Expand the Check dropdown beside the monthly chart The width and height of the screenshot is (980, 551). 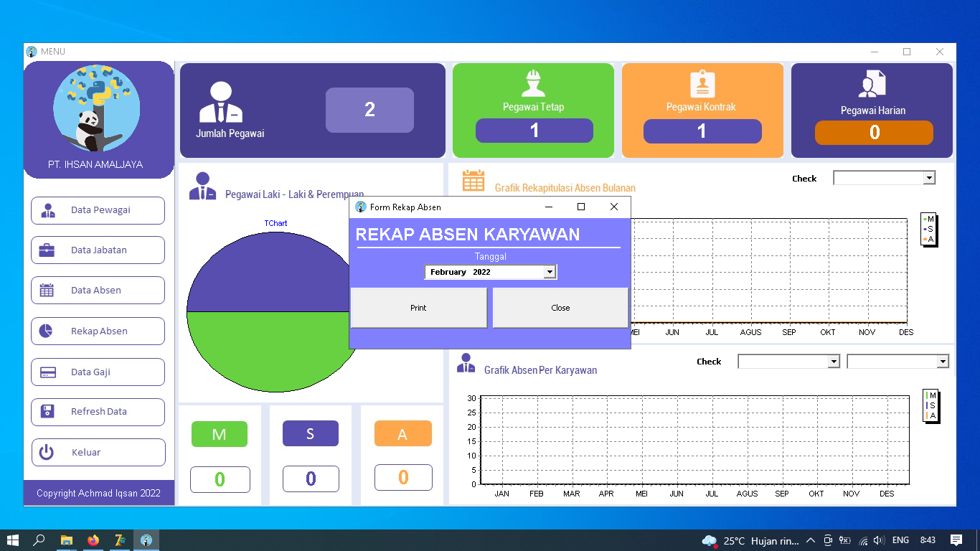930,177
